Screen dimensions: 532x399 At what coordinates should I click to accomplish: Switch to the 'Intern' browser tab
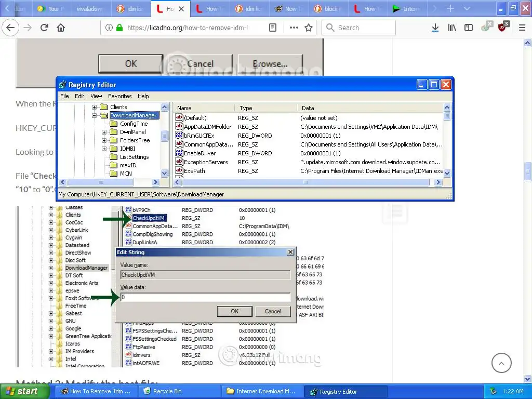tap(406, 9)
